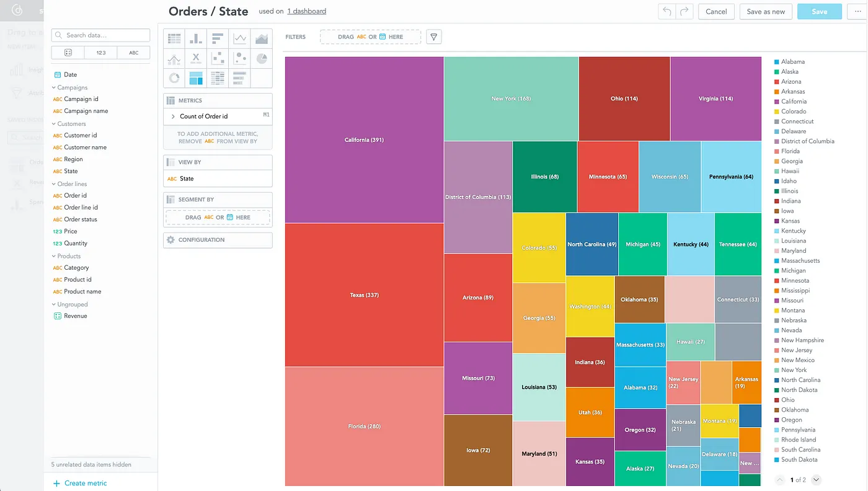This screenshot has height=491, width=868.
Task: Click the Save as new button
Action: tap(765, 12)
